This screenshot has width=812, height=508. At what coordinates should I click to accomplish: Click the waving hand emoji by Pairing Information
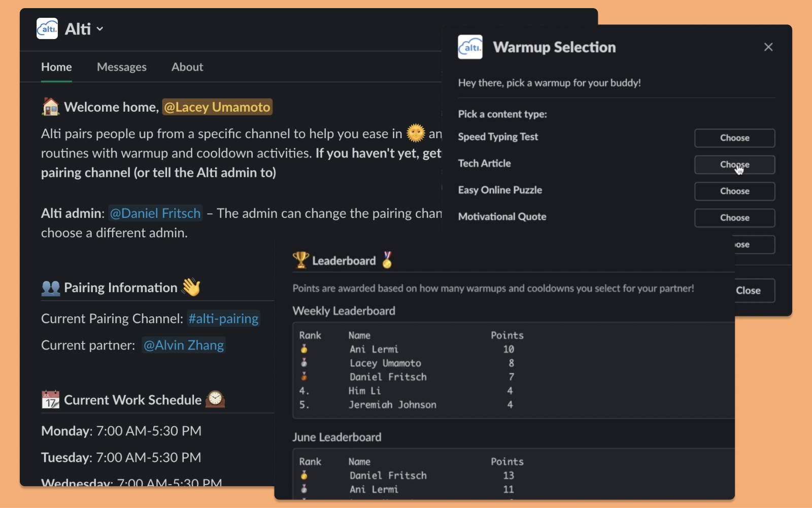click(191, 287)
